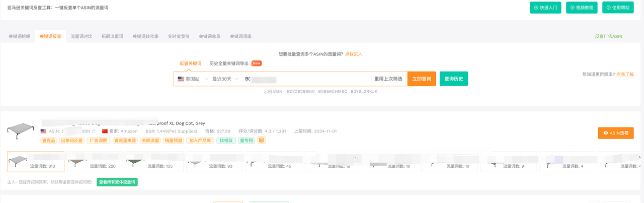
Task: Select the variant with 流量词数 220
Action: (95, 162)
